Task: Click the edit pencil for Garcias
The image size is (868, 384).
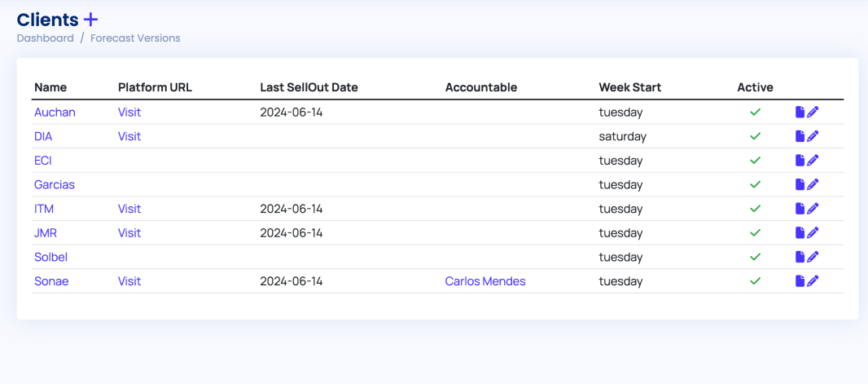Action: [x=813, y=184]
